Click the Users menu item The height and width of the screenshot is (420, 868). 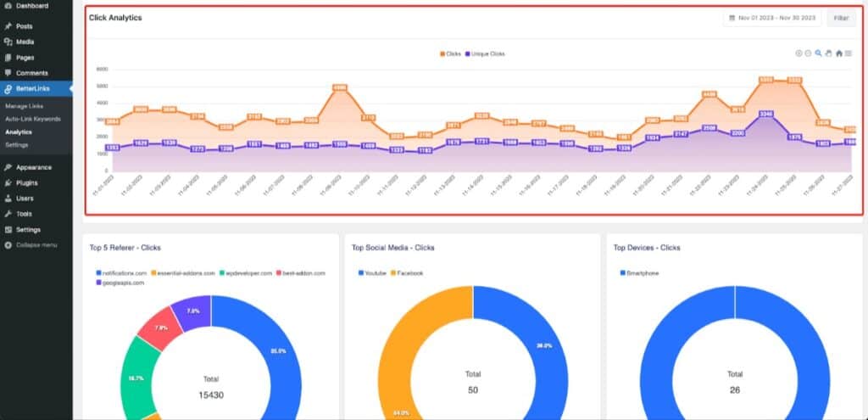pos(25,199)
